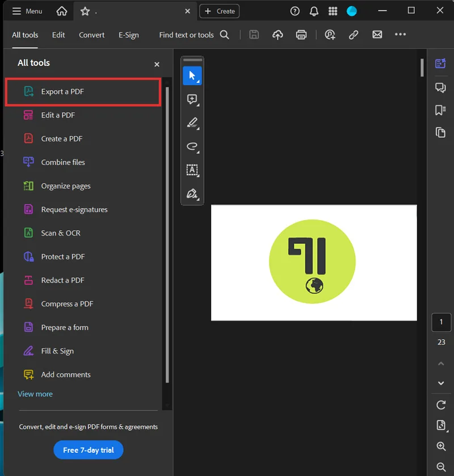Open the Bookmarks panel icon
The image size is (454, 476).
point(440,110)
